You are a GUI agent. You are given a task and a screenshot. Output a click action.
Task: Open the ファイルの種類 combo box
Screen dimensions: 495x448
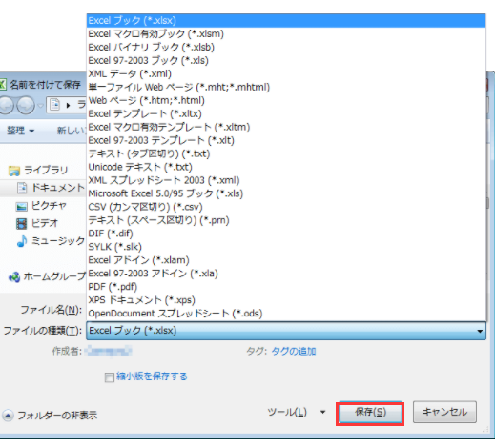click(x=286, y=331)
